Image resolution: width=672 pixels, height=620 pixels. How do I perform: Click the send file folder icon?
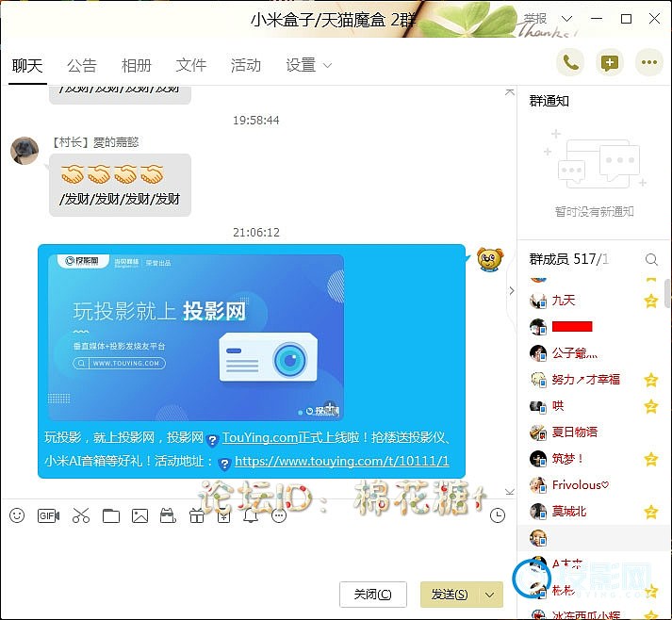pyautogui.click(x=111, y=515)
